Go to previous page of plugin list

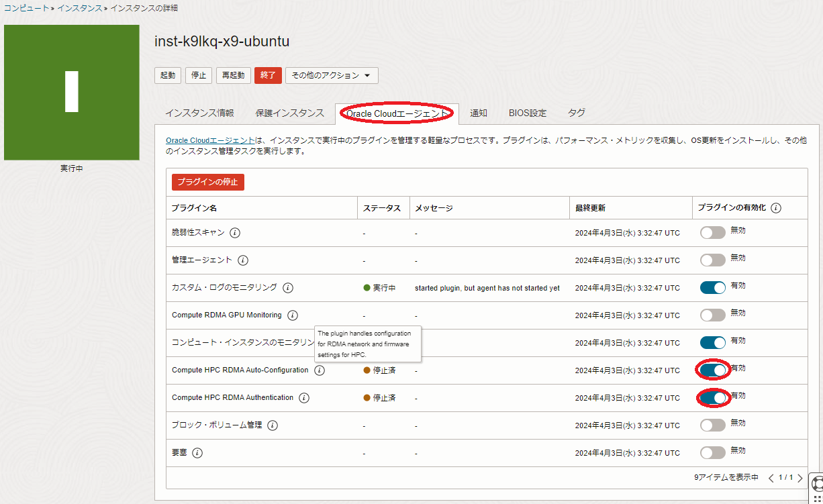771,478
